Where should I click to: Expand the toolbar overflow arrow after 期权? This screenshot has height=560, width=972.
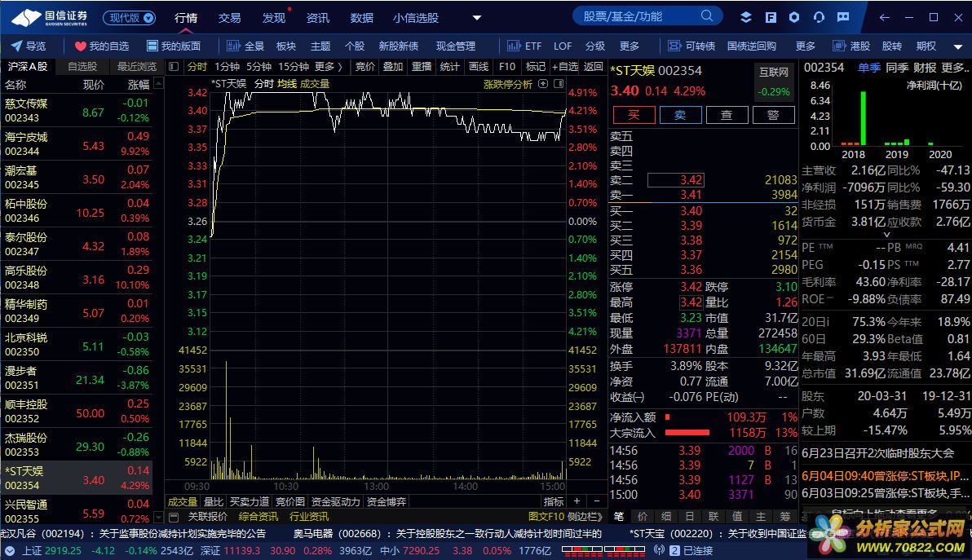point(958,46)
